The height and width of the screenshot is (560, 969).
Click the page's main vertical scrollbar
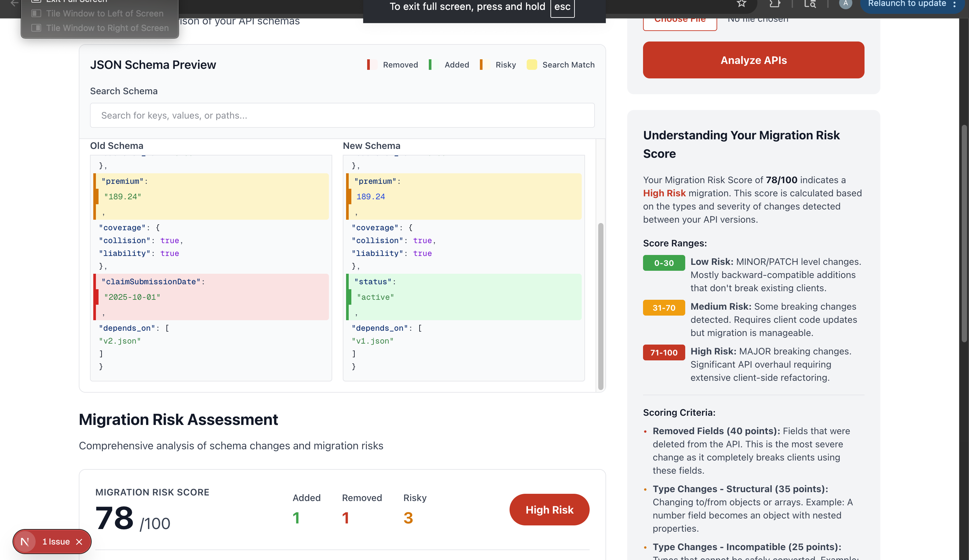pos(964,234)
